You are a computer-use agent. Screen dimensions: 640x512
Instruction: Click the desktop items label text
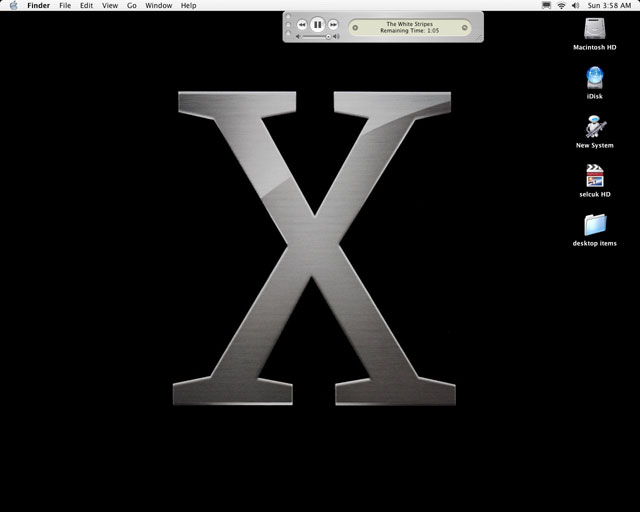pos(595,243)
